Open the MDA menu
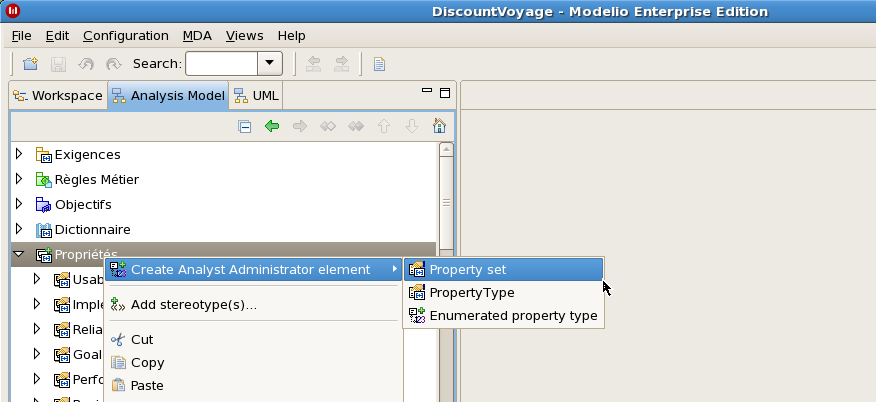The width and height of the screenshot is (876, 402). [x=197, y=36]
